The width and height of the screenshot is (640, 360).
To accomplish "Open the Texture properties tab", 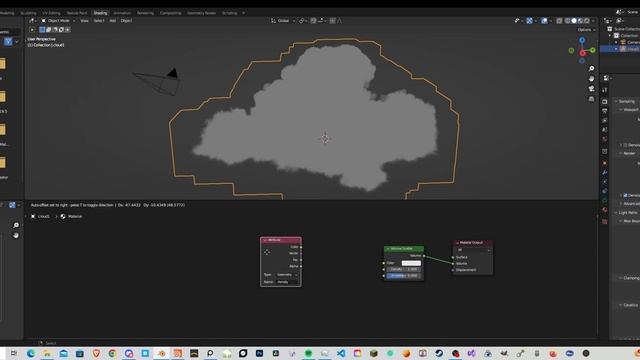I will 604,221.
